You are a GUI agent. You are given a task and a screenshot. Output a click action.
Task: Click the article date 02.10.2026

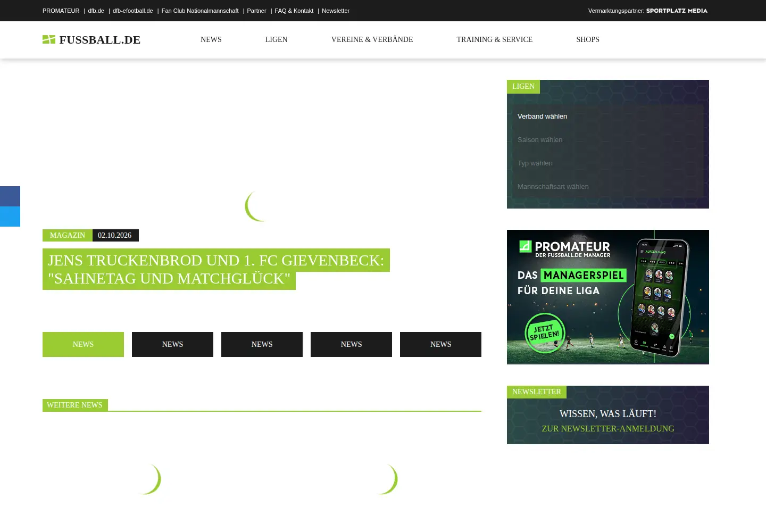tap(115, 235)
